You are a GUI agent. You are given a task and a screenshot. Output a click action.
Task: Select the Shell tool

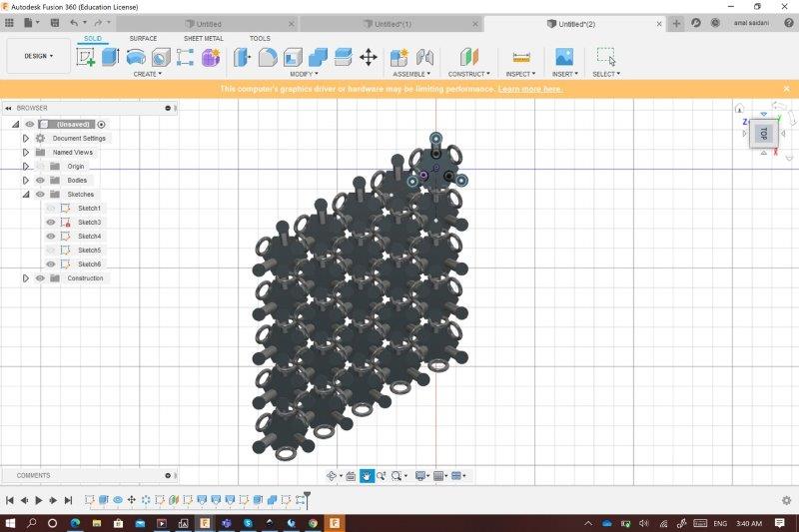coord(293,57)
